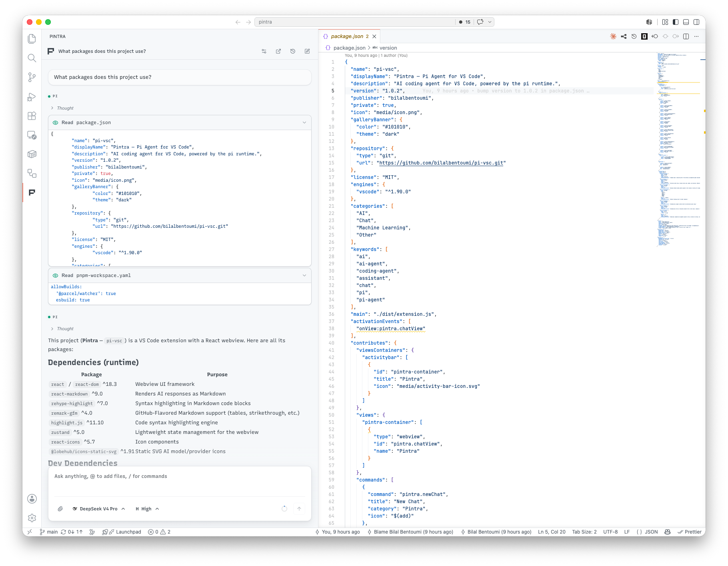Click the orange Claude starburst icon
This screenshot has height=566, width=728.
613,36
